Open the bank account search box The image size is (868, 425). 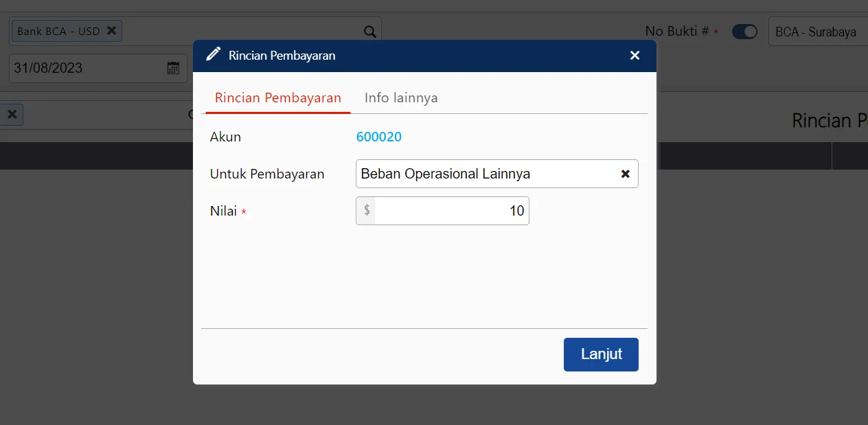(240, 32)
